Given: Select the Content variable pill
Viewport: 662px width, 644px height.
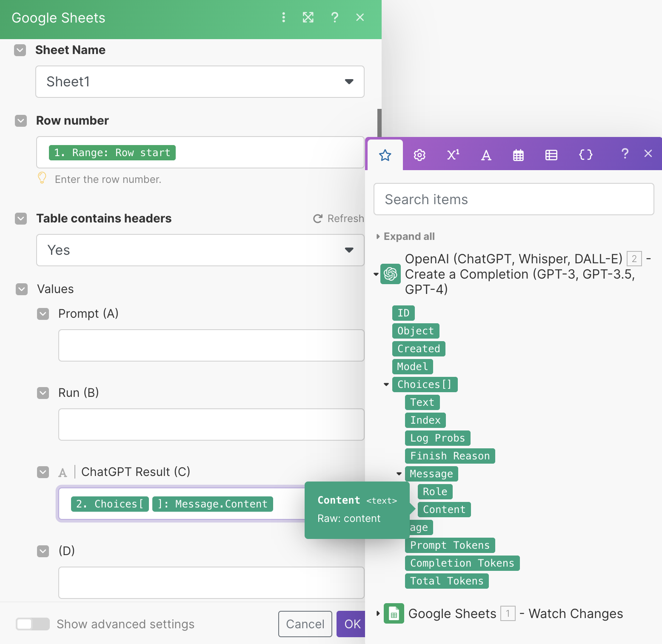Looking at the screenshot, I should [x=444, y=510].
